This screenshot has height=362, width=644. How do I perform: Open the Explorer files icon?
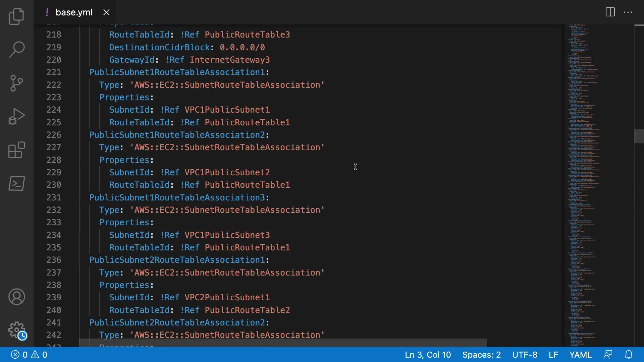16,16
